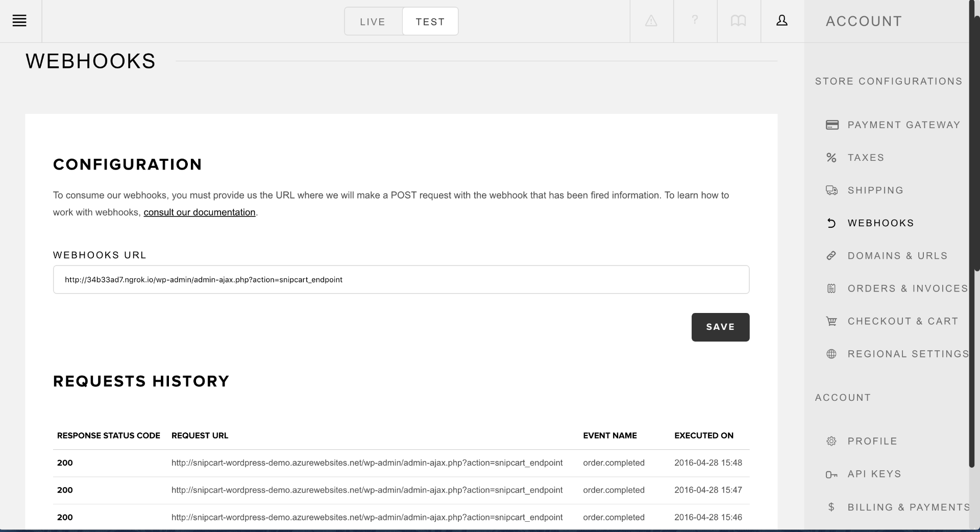980x532 pixels.
Task: Select the request URL executed at 15:46
Action: click(367, 517)
